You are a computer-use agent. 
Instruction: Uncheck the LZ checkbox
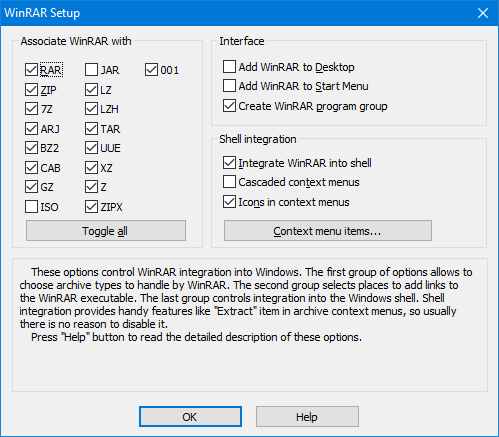point(91,90)
